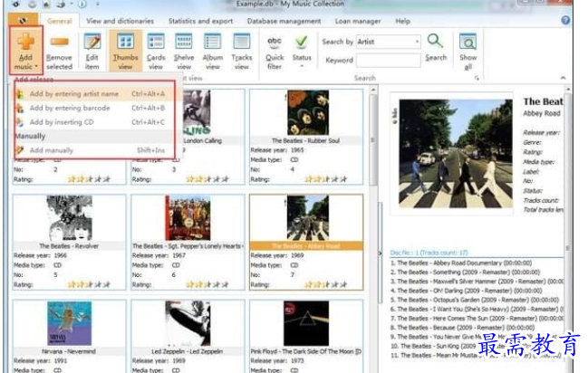Click the Show all button

(468, 51)
